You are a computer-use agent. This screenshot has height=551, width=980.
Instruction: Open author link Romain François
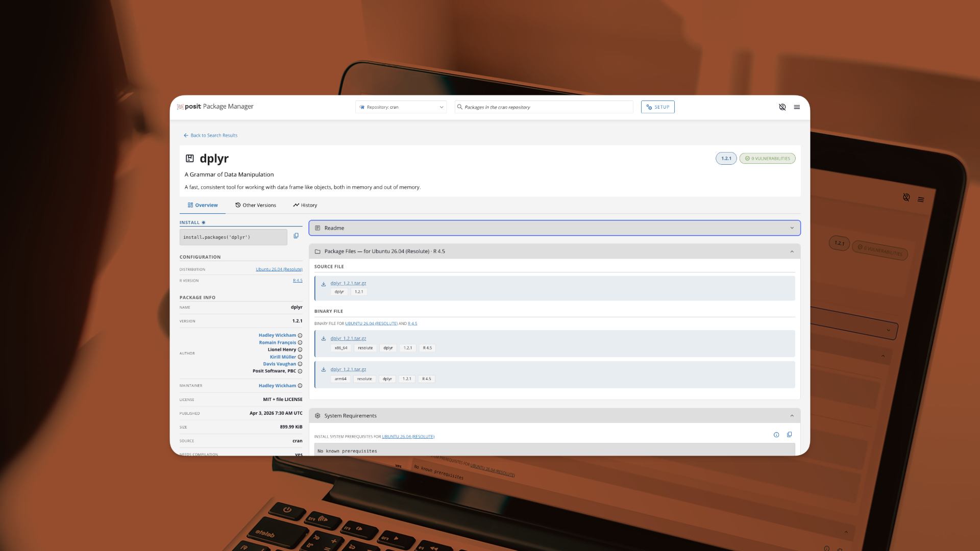[277, 343]
